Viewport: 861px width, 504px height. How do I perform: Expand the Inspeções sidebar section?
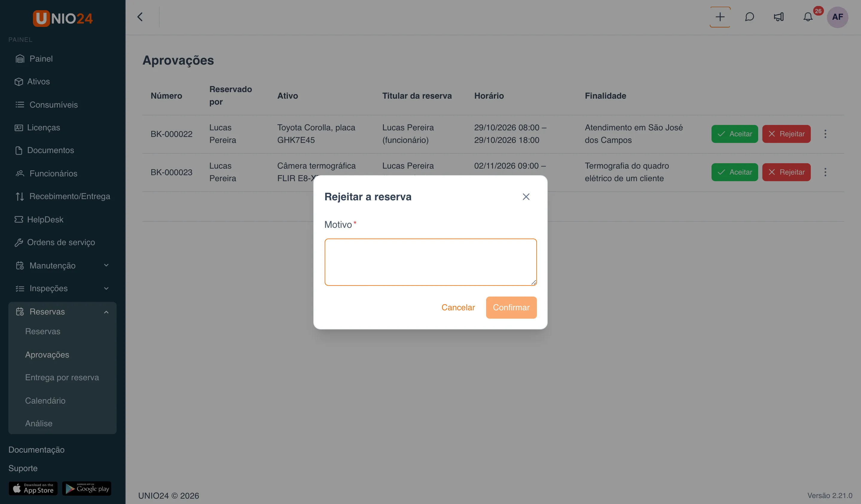tap(62, 288)
